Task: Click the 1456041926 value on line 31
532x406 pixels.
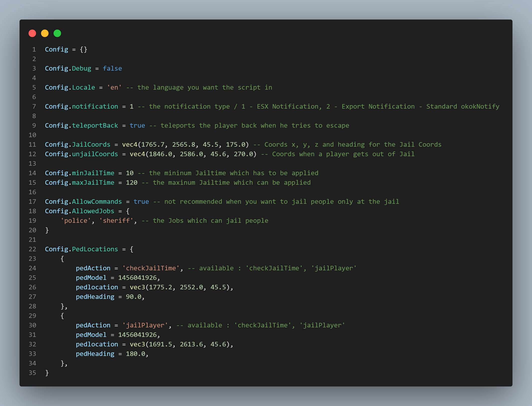Action: [137, 335]
